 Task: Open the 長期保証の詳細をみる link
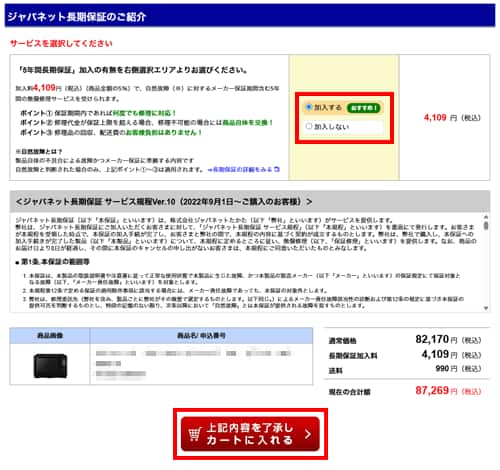pyautogui.click(x=243, y=170)
